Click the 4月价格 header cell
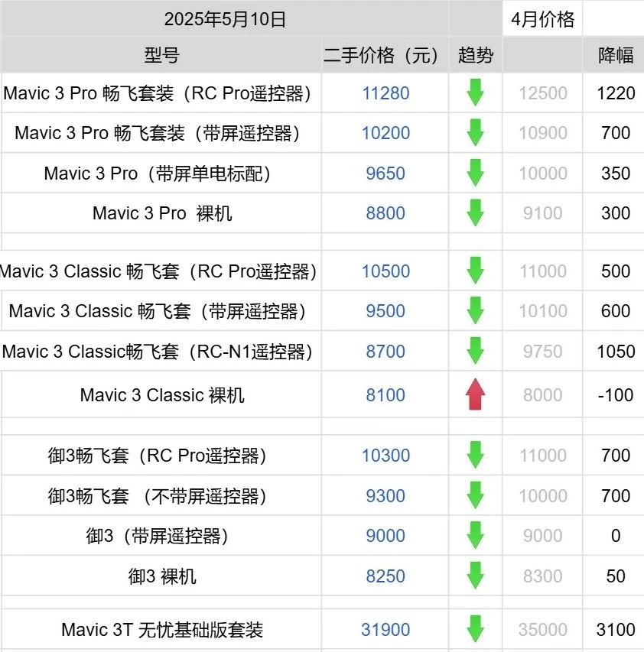The height and width of the screenshot is (652, 644). tap(542, 18)
